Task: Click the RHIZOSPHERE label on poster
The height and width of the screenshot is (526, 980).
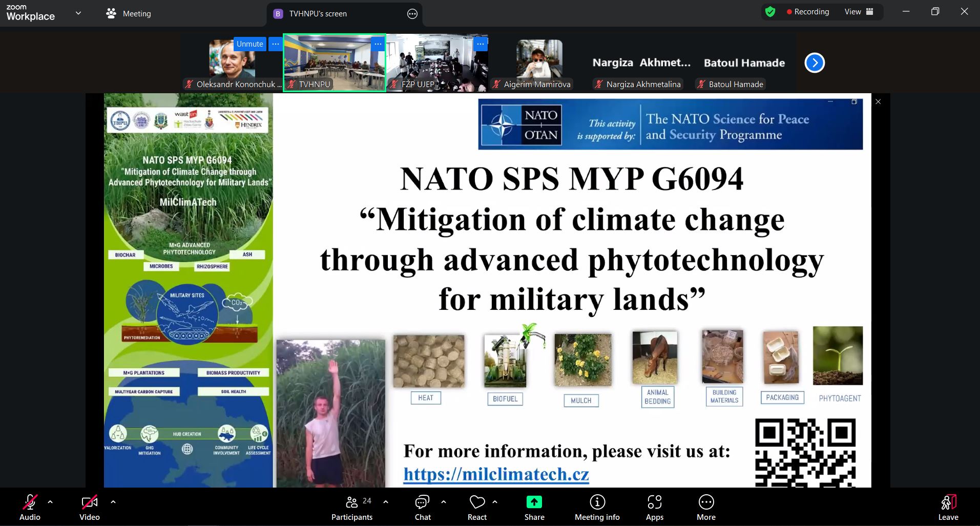Action: [x=212, y=266]
